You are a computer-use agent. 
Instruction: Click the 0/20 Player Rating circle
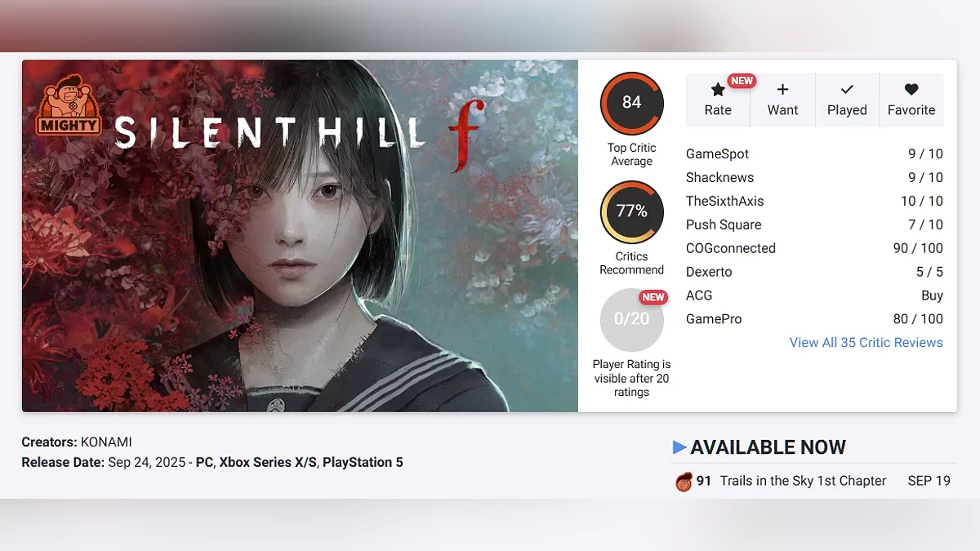tap(631, 320)
